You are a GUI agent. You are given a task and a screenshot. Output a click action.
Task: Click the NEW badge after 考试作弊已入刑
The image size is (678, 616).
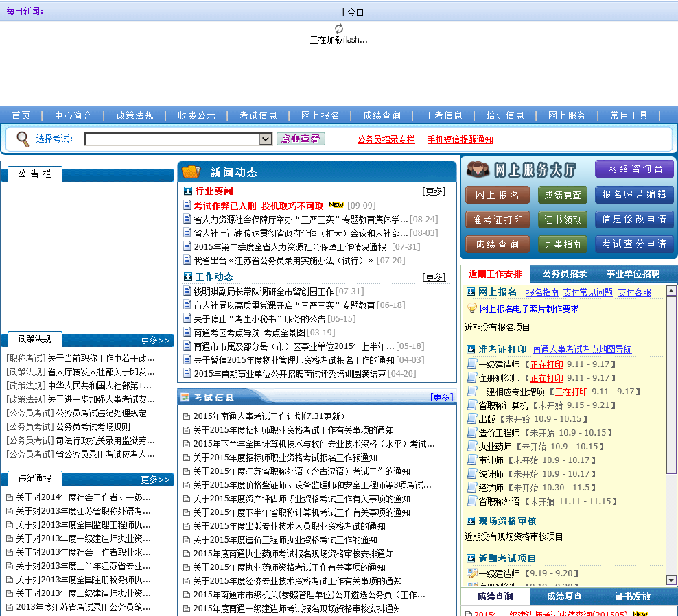[x=336, y=205]
